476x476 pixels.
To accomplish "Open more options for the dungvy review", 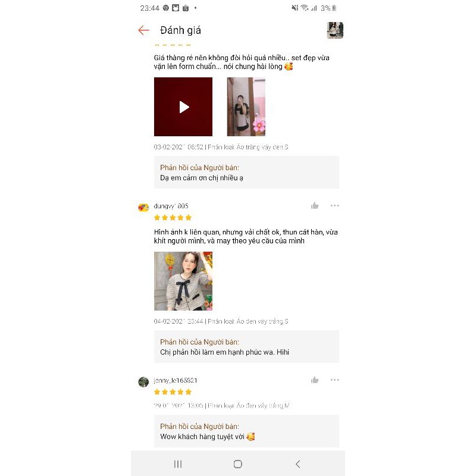I will point(334,205).
